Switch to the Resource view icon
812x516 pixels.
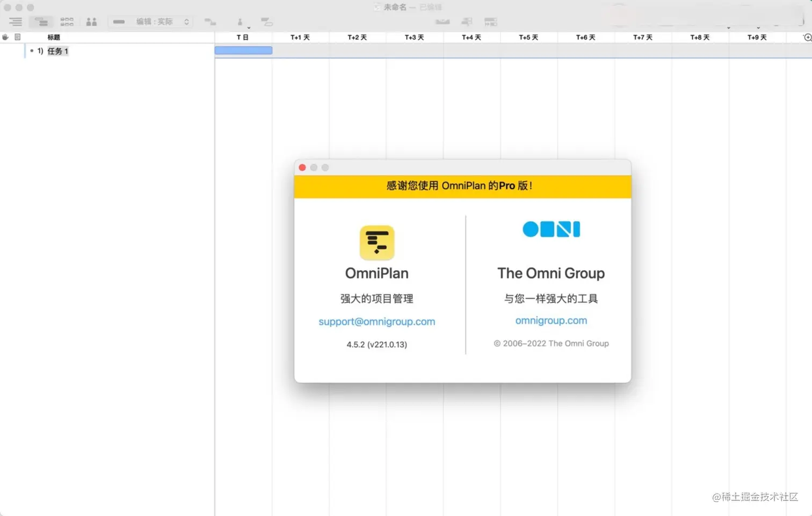92,21
